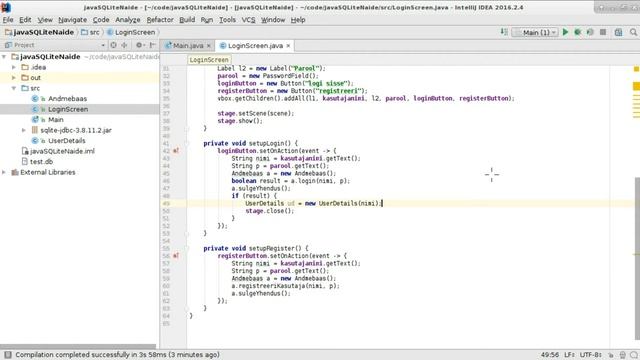Screen dimensions: 640x360
Task: Open the Analyze menu
Action: point(127,20)
